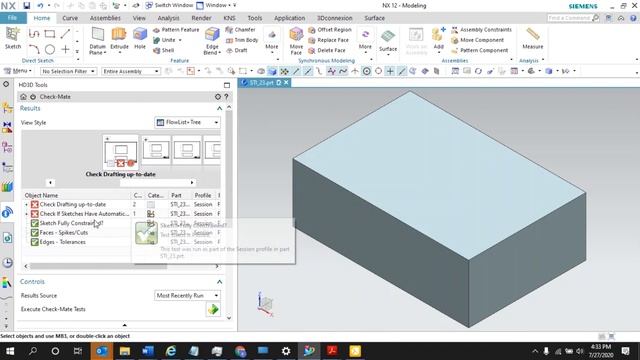The image size is (640, 360).
Task: Select Check Drafting up-to-date flowlist thumbnail
Action: [x=120, y=152]
